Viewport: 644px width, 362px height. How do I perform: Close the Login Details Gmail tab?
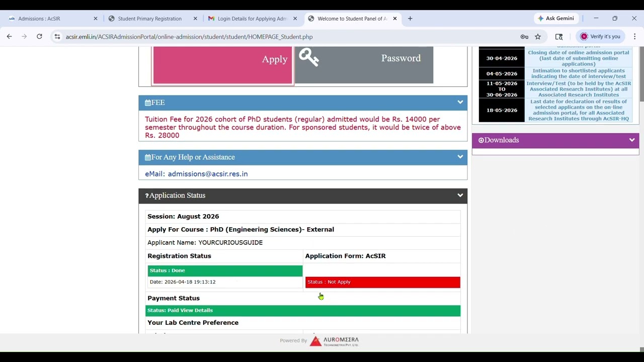295,19
